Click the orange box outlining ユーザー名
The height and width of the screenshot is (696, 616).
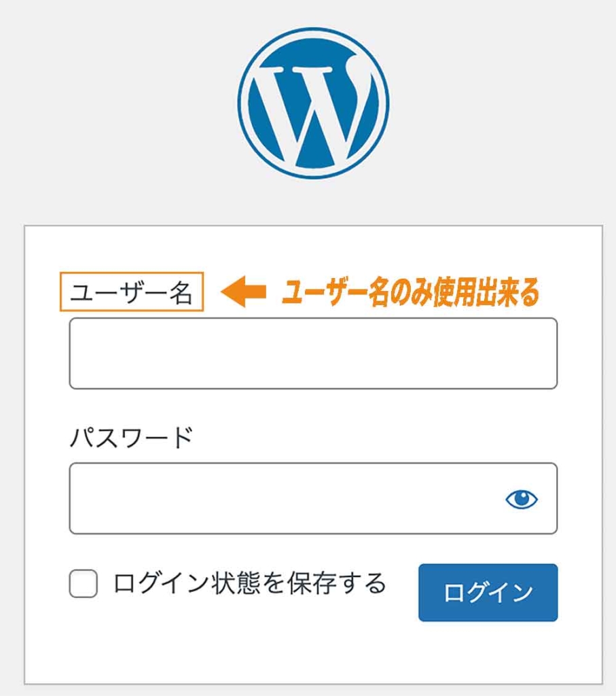point(132,292)
